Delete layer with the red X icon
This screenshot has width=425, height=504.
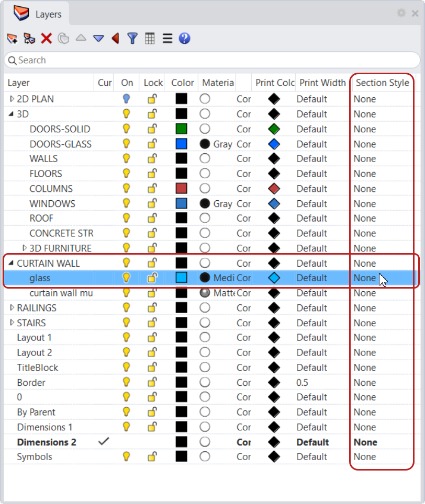pyautogui.click(x=47, y=38)
